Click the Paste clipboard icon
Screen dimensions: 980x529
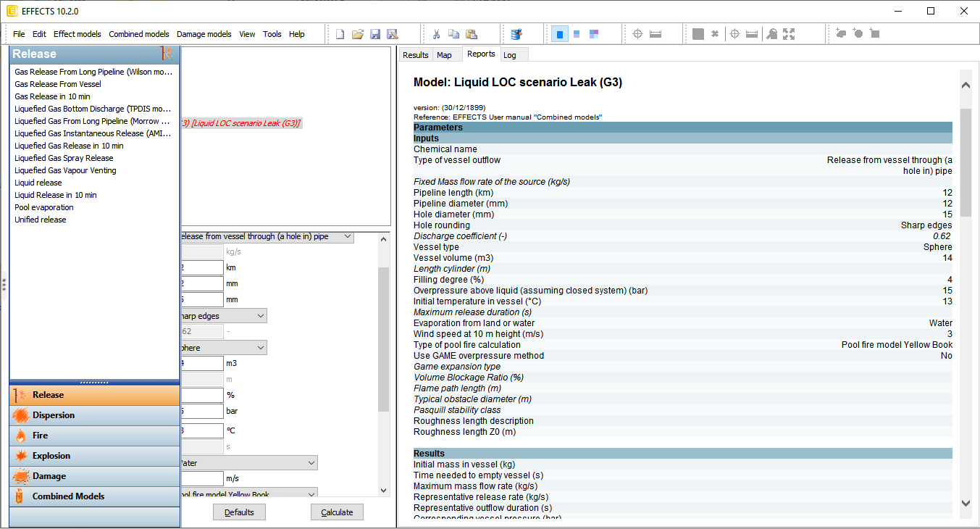click(472, 34)
